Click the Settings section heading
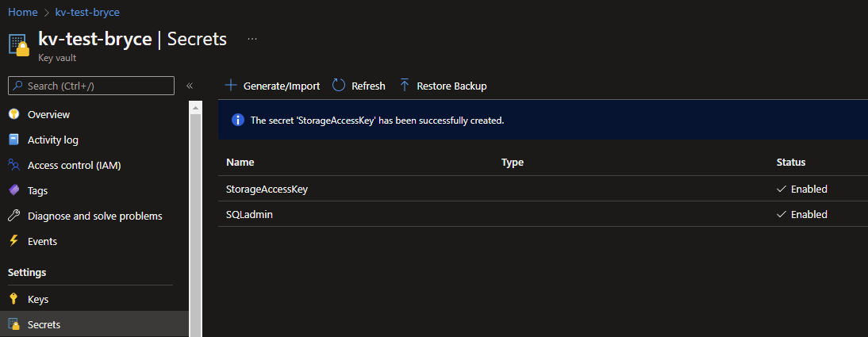868x337 pixels. point(26,272)
